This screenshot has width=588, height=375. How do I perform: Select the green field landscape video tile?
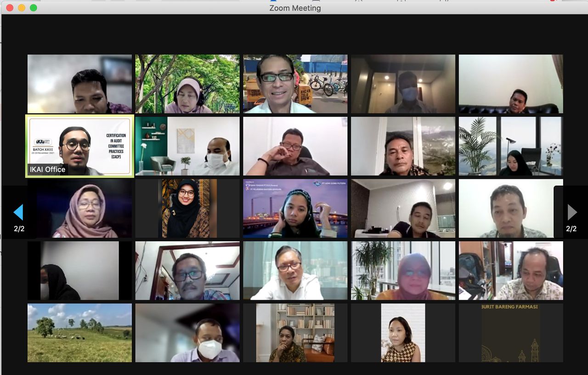79,333
